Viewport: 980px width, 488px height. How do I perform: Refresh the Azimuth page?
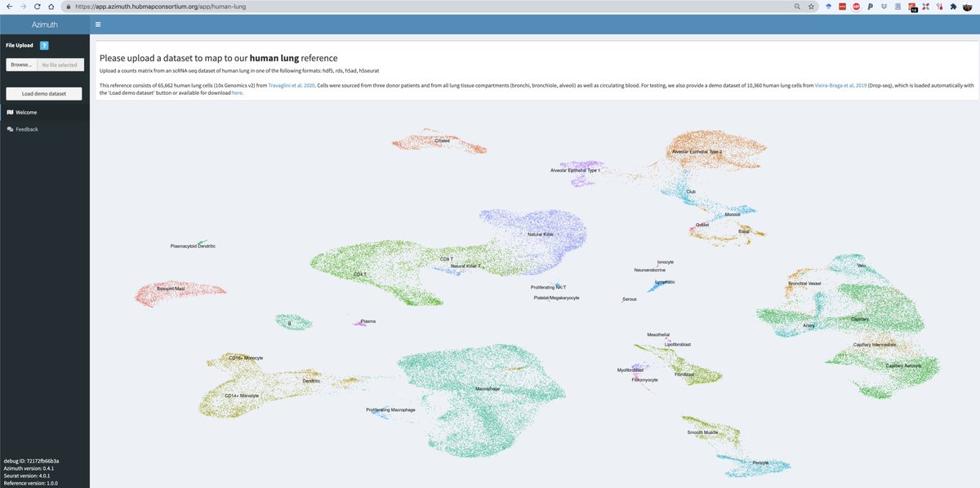[x=38, y=6]
